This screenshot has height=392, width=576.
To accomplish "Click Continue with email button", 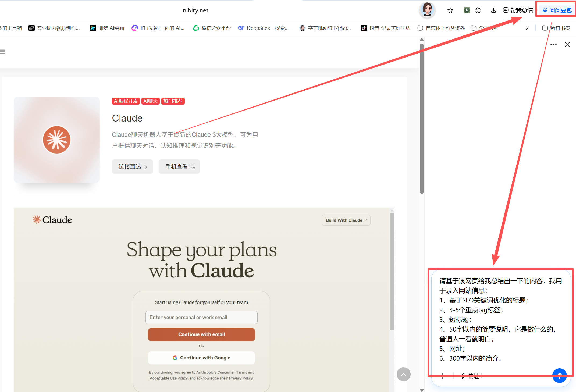I will [x=201, y=334].
